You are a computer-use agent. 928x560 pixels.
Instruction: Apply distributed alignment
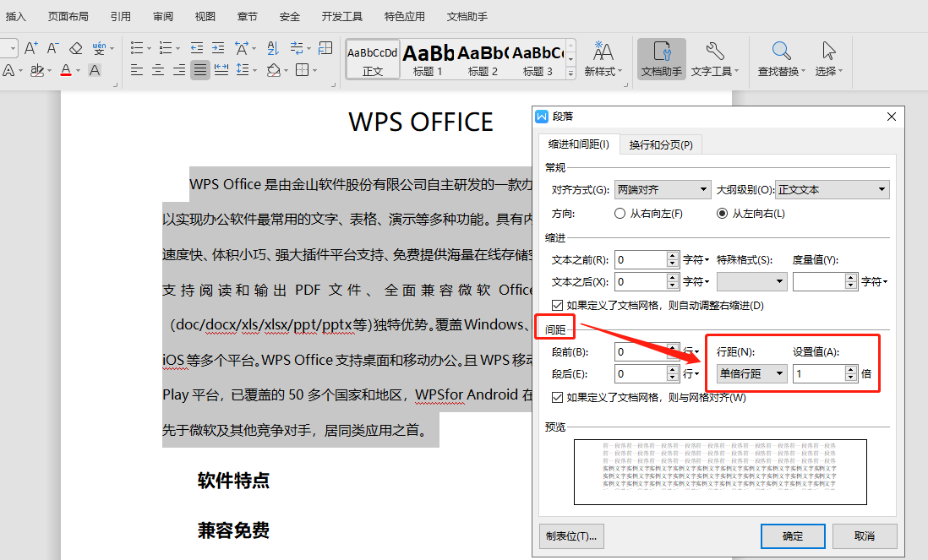pos(221,70)
